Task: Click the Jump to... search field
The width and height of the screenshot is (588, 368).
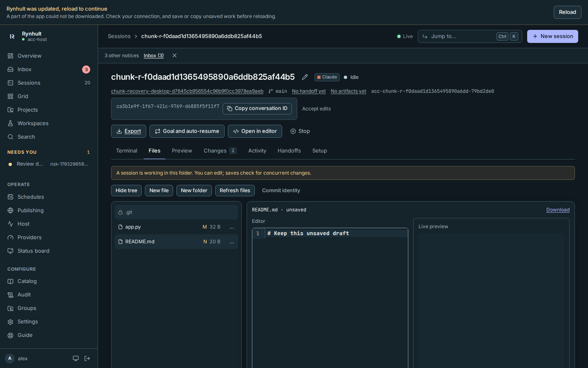Action: point(470,36)
